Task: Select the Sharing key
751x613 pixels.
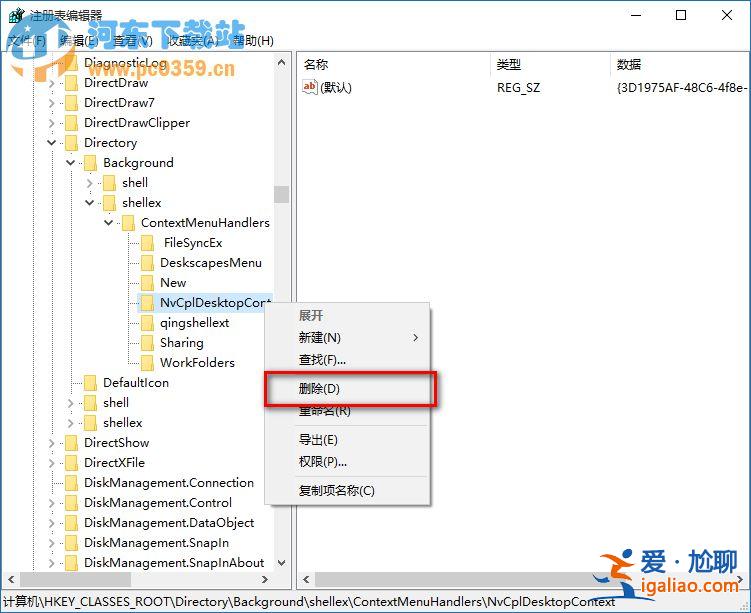Action: click(182, 343)
